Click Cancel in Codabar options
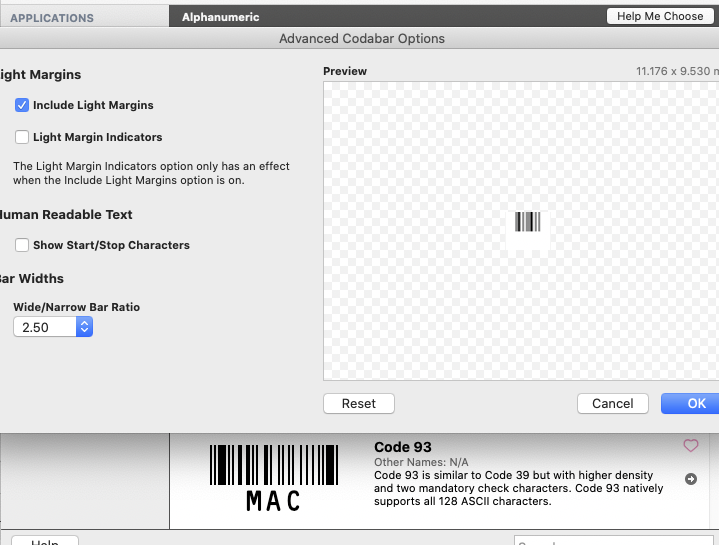719x545 pixels. [613, 403]
